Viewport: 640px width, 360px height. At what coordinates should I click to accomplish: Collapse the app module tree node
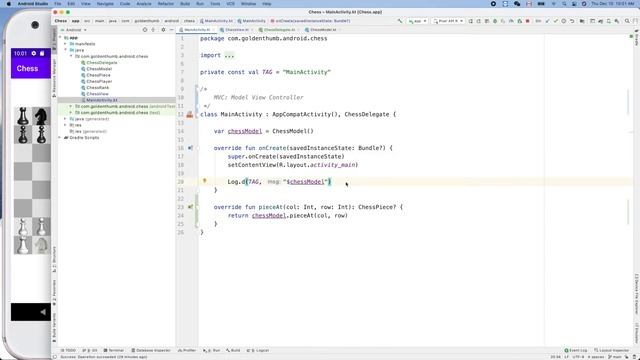60,38
